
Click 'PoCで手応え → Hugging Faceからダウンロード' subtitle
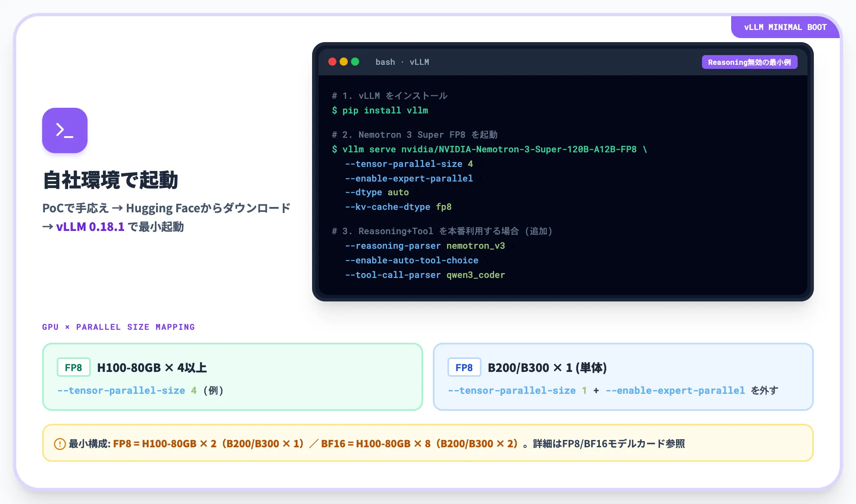(x=167, y=208)
